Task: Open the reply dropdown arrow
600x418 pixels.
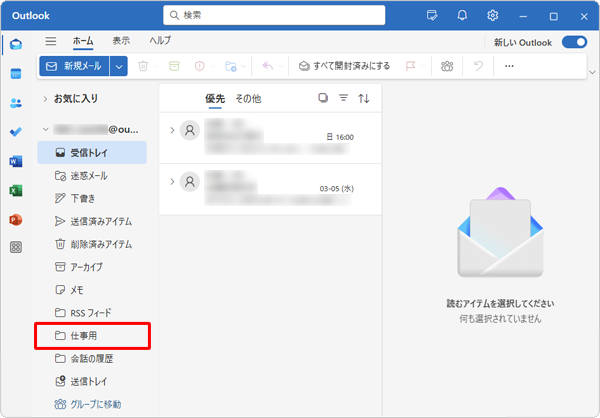Action: pyautogui.click(x=280, y=67)
